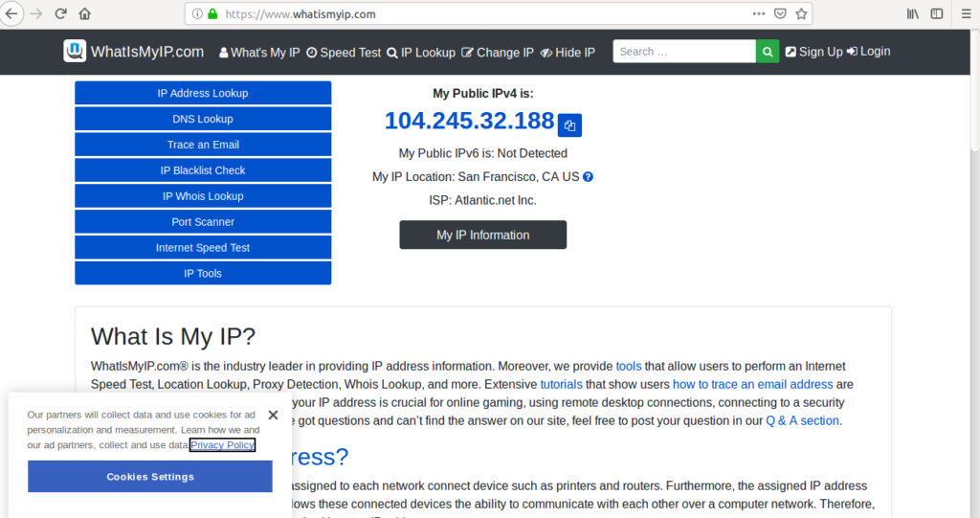Image resolution: width=980 pixels, height=518 pixels.
Task: Follow the 'tutorials' link in paragraph
Action: (x=561, y=384)
